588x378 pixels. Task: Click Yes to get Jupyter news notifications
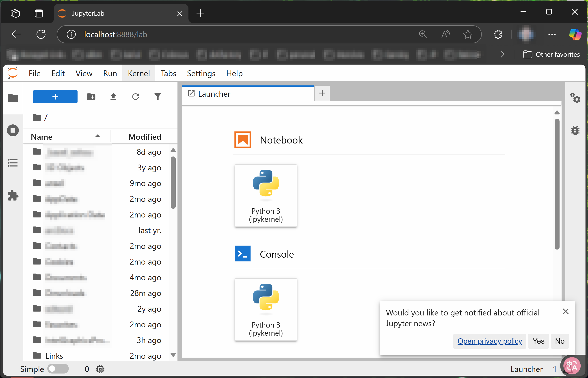(x=538, y=341)
